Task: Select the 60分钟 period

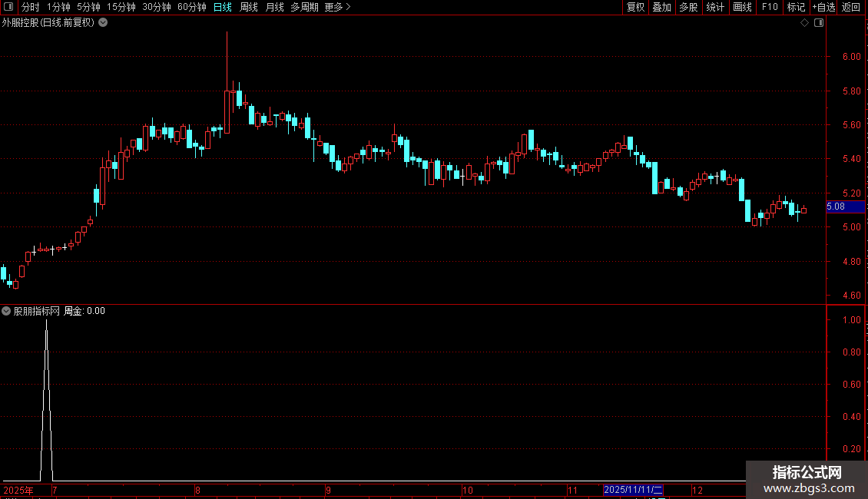Action: [x=192, y=7]
